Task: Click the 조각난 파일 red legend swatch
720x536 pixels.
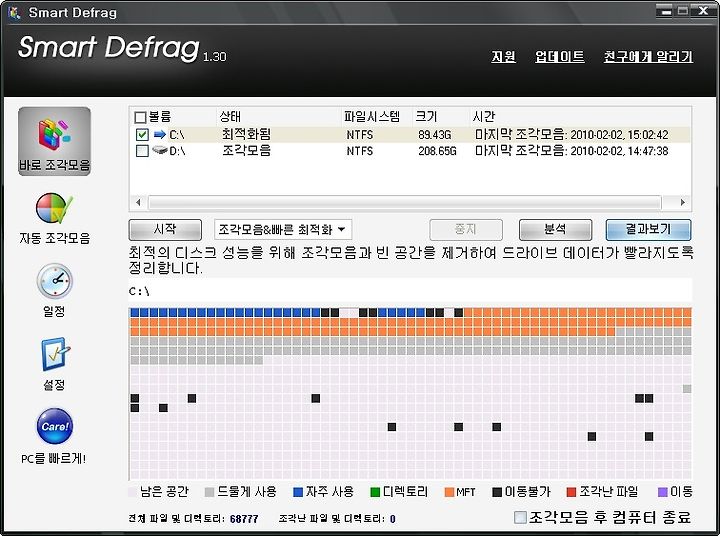Action: point(572,492)
